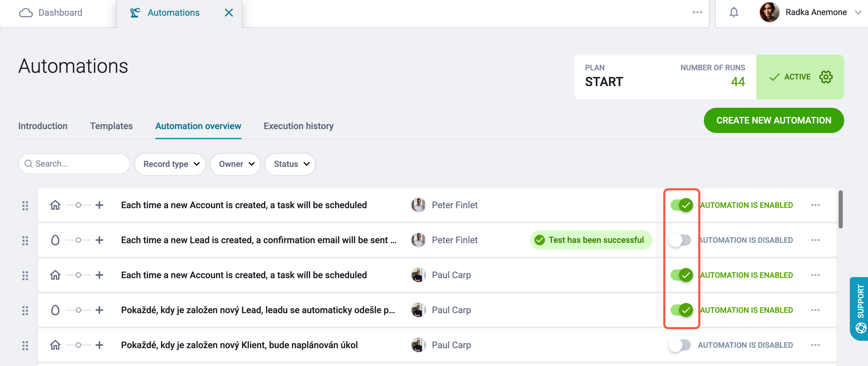Screen dimensions: 868x366
Task: Enable the Klient úkol automation toggle
Action: 680,345
